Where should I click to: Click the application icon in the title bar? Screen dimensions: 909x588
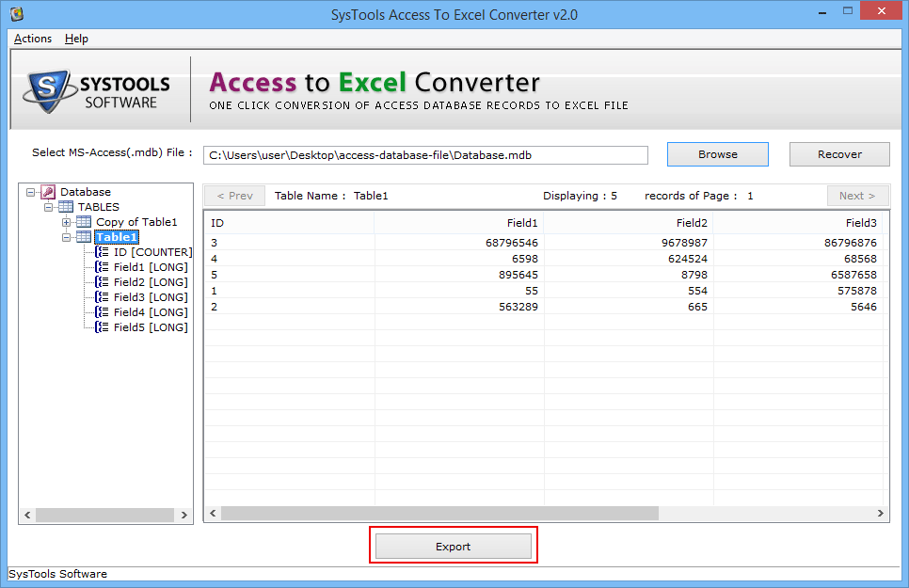tap(15, 13)
